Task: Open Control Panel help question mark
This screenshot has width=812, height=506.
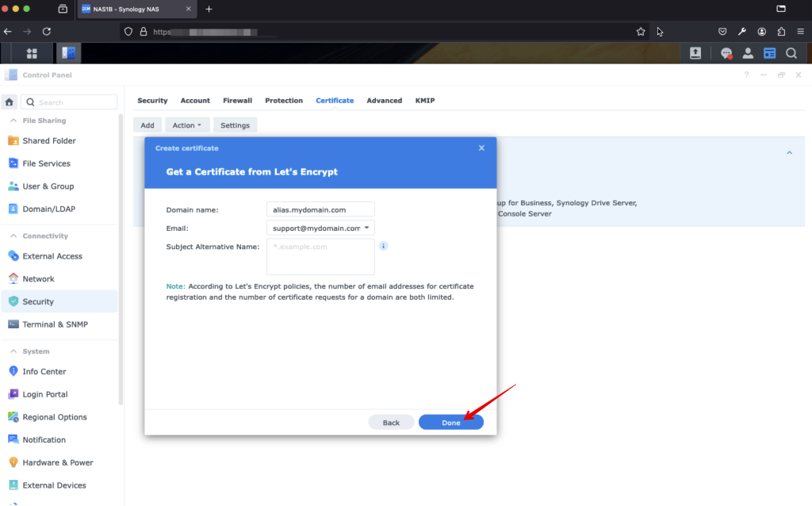Action: [746, 75]
